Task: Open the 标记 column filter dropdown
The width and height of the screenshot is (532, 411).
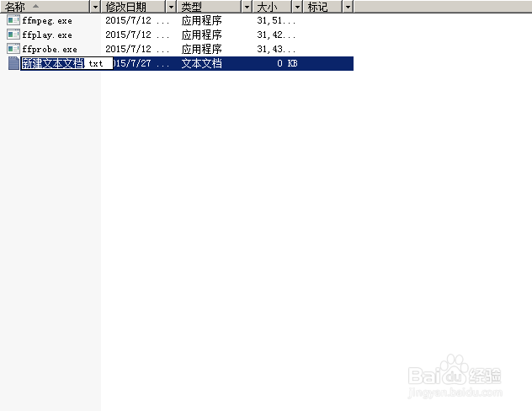Action: point(348,7)
